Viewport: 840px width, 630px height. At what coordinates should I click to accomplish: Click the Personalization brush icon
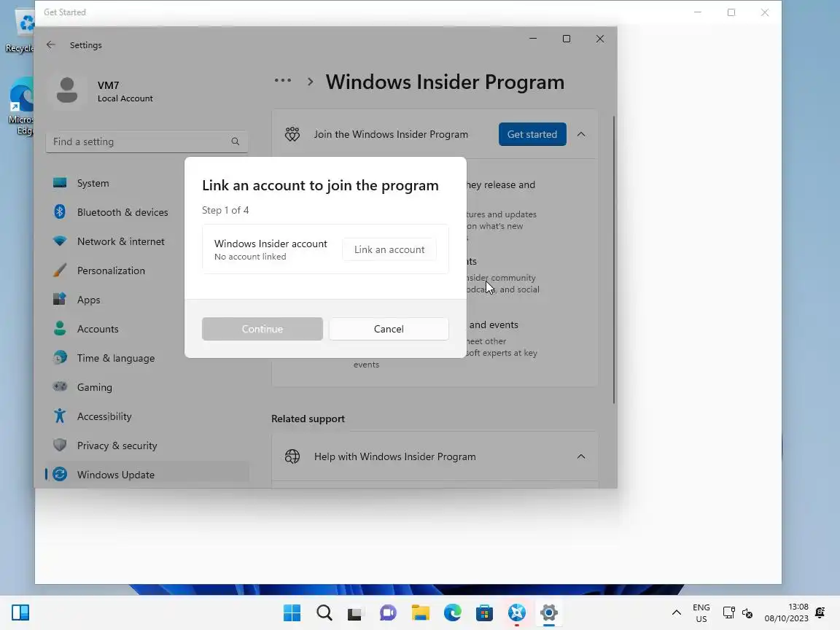pyautogui.click(x=60, y=270)
